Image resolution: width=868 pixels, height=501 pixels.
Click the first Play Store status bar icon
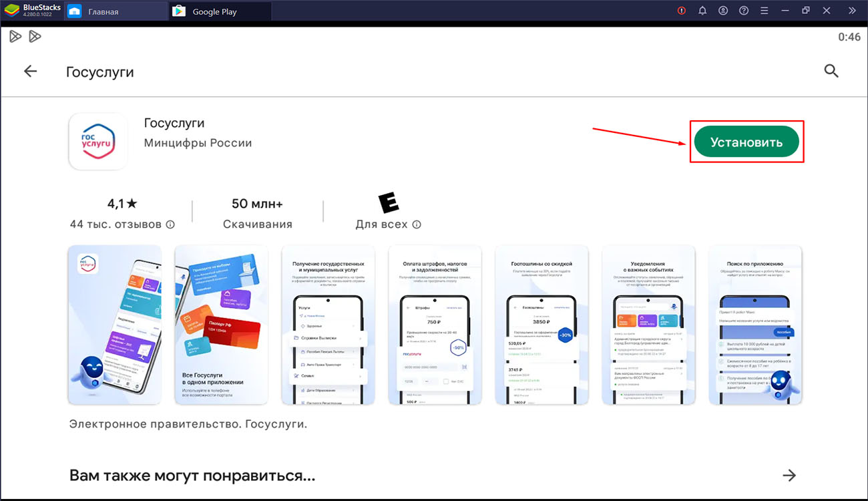coord(15,37)
